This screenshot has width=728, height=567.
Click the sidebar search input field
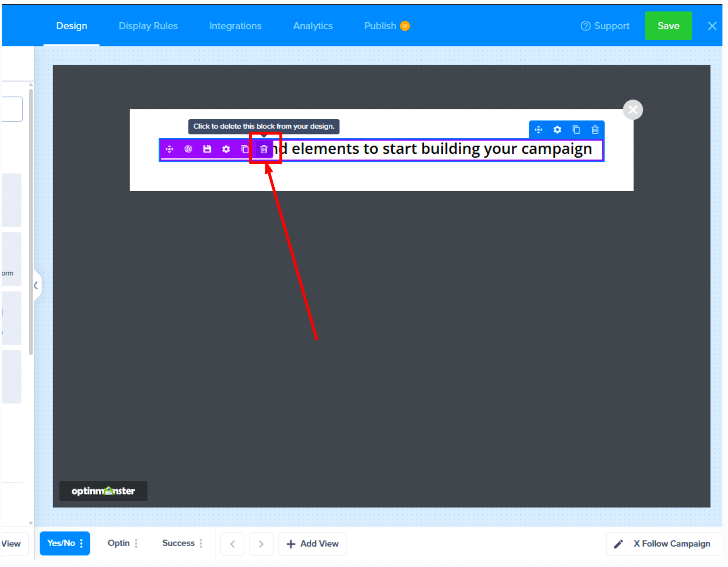coord(12,109)
